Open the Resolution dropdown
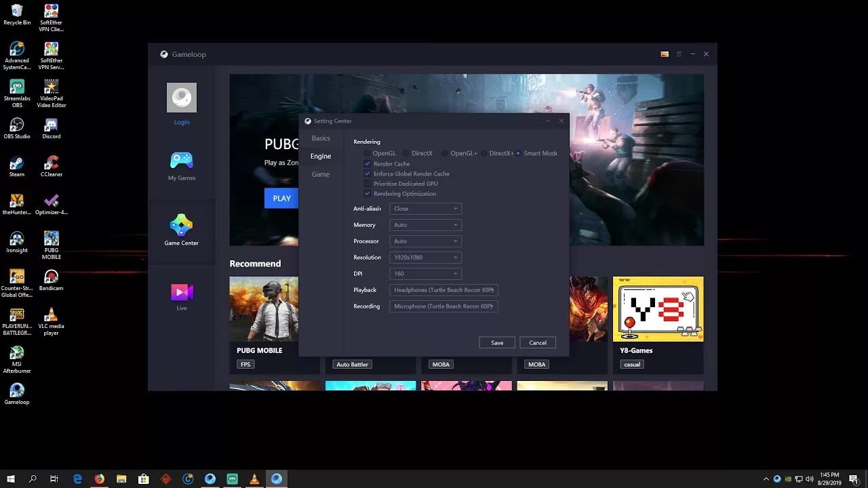The width and height of the screenshot is (868, 488). click(x=426, y=258)
